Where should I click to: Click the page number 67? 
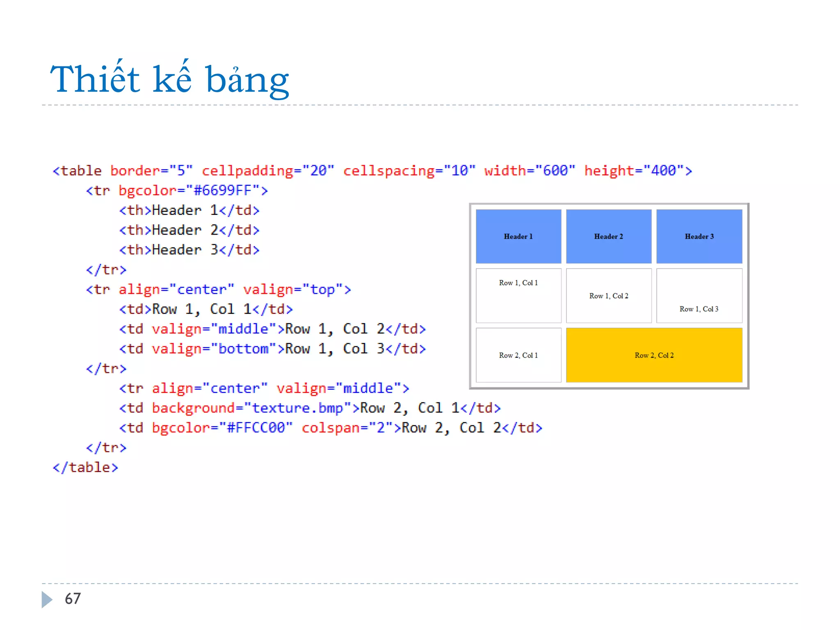(73, 599)
